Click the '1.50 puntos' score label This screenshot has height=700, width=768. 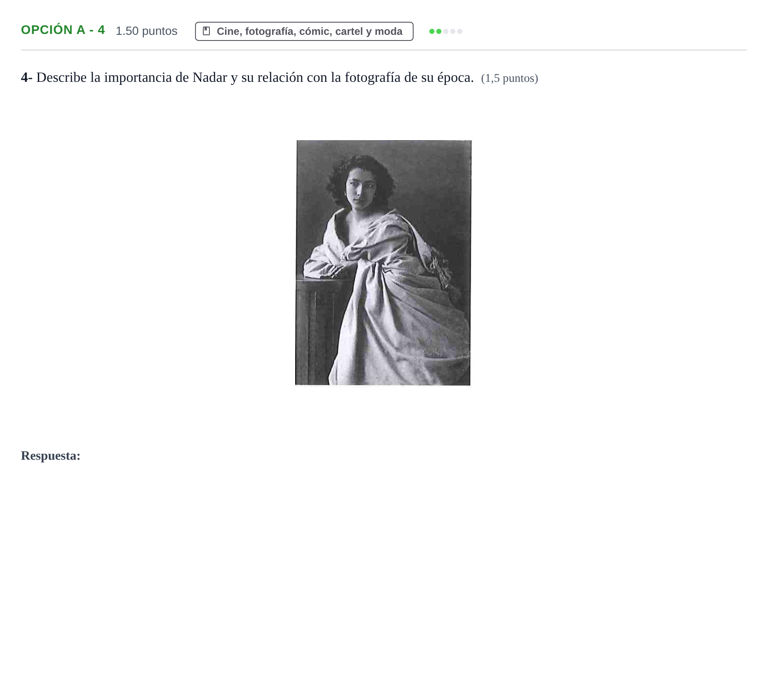pos(146,31)
